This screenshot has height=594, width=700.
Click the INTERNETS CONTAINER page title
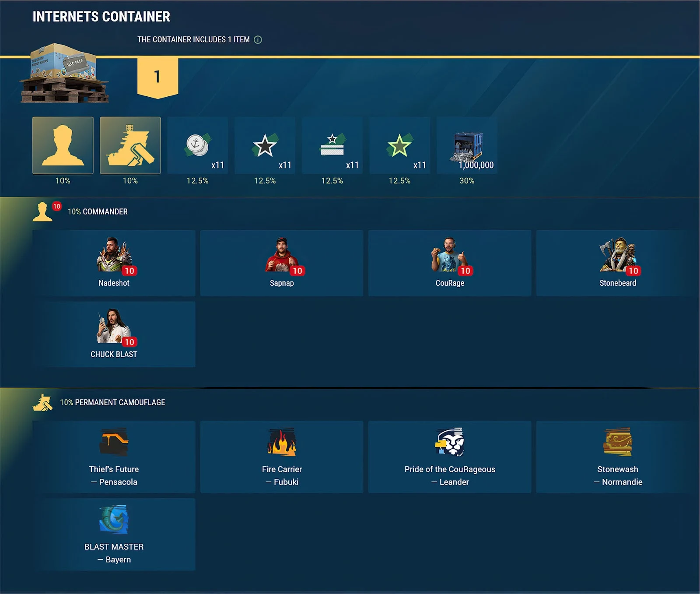pos(101,17)
